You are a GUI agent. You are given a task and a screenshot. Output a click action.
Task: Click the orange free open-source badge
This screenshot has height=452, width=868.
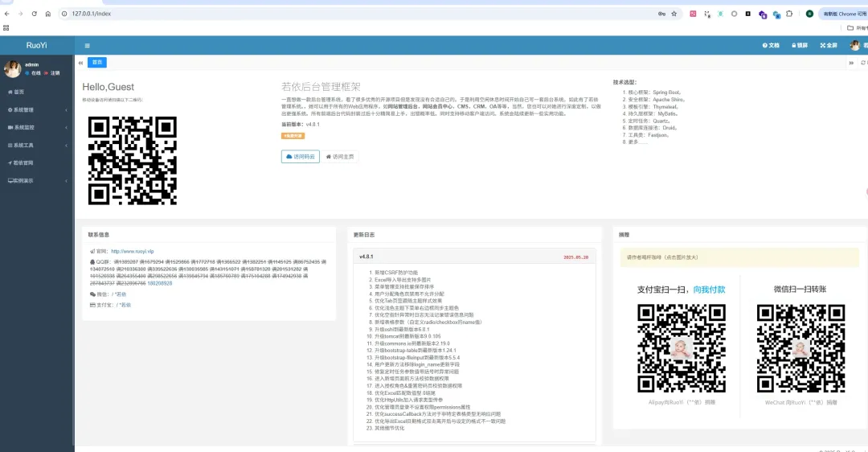[293, 136]
